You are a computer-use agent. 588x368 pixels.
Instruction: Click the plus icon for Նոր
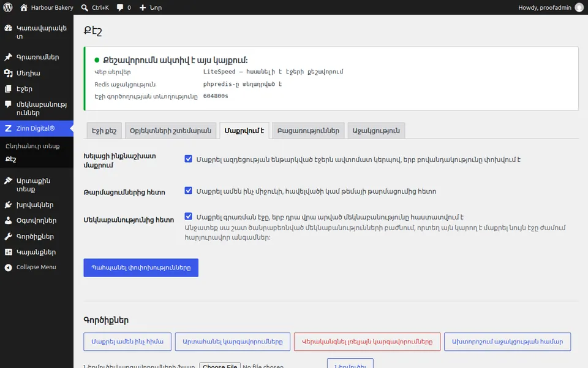tap(143, 7)
